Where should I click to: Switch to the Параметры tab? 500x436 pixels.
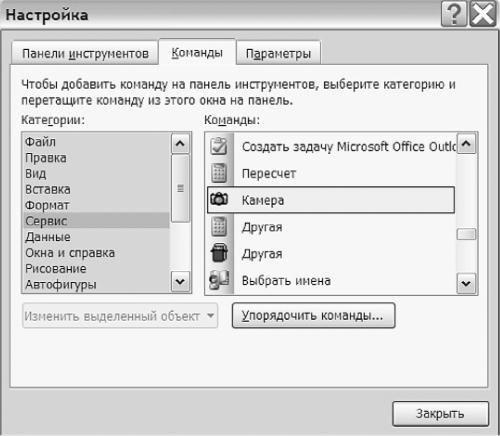(278, 53)
